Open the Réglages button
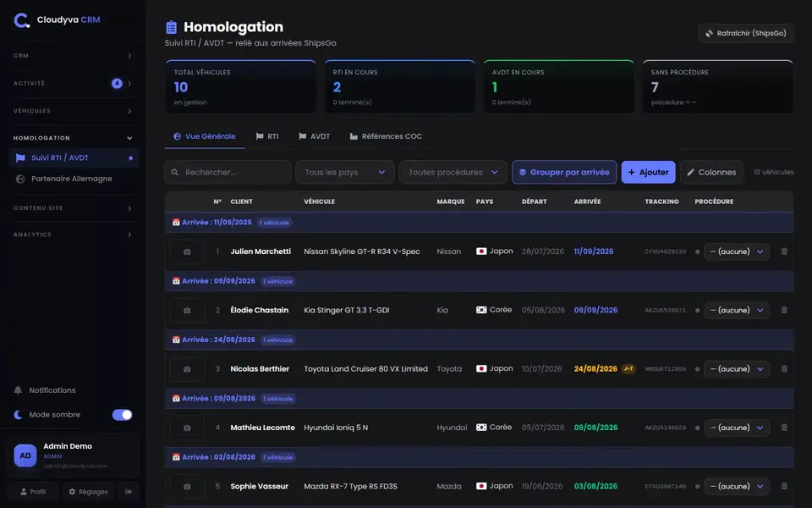This screenshot has height=508, width=812. (x=89, y=491)
